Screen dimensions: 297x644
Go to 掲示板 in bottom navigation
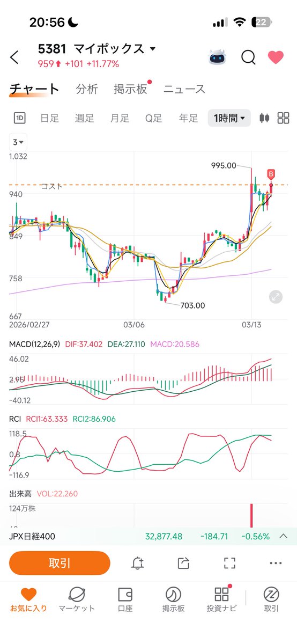coord(173,600)
